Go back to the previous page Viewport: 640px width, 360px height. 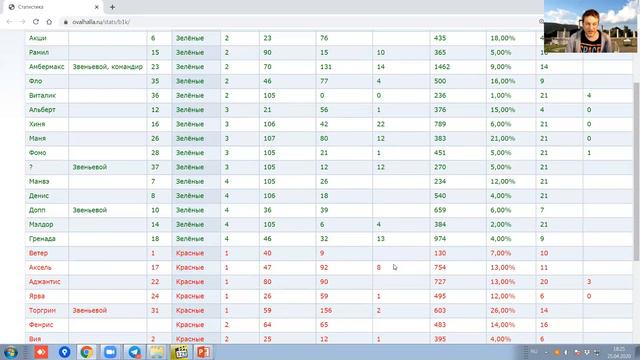point(9,22)
